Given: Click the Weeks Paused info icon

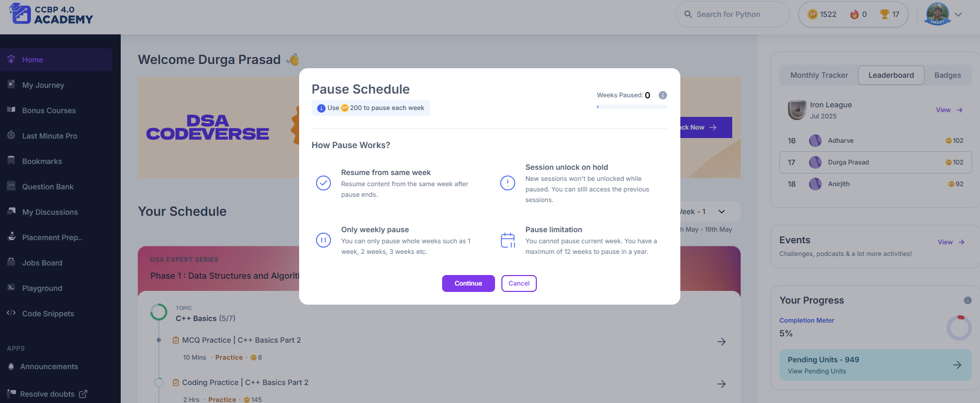Looking at the screenshot, I should 662,95.
